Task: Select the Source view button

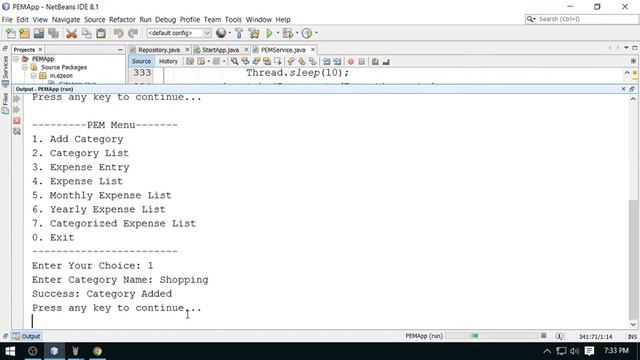Action: pos(141,61)
